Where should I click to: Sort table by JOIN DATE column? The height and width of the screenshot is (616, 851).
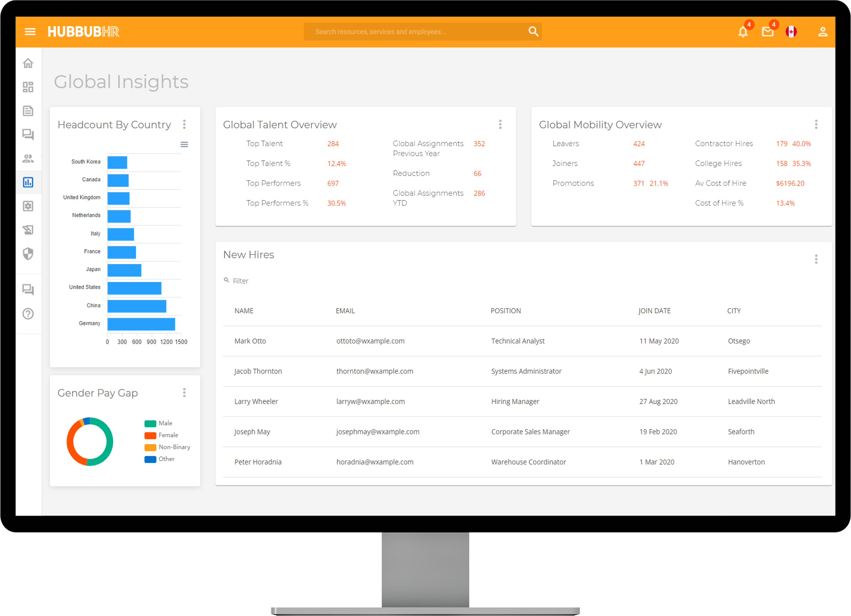[654, 311]
